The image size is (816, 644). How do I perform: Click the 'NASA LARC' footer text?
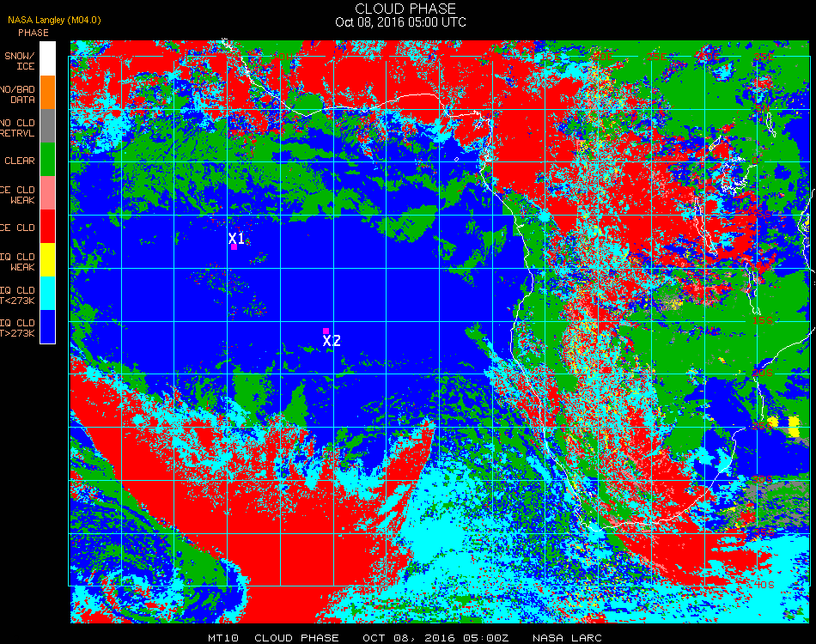point(567,638)
